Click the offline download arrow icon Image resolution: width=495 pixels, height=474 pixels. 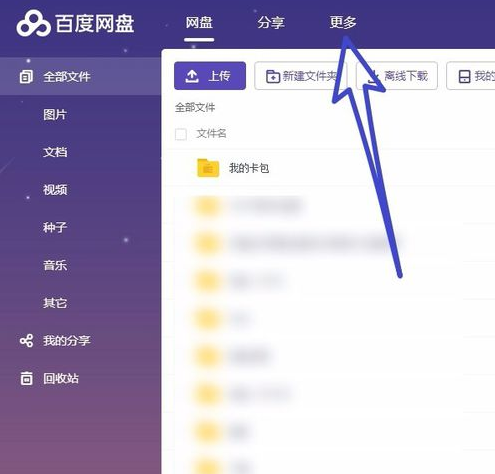tap(375, 76)
